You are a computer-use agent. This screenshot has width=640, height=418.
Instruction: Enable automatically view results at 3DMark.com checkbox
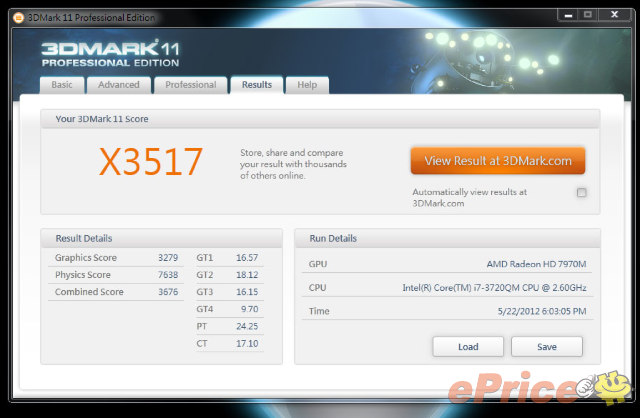(582, 192)
